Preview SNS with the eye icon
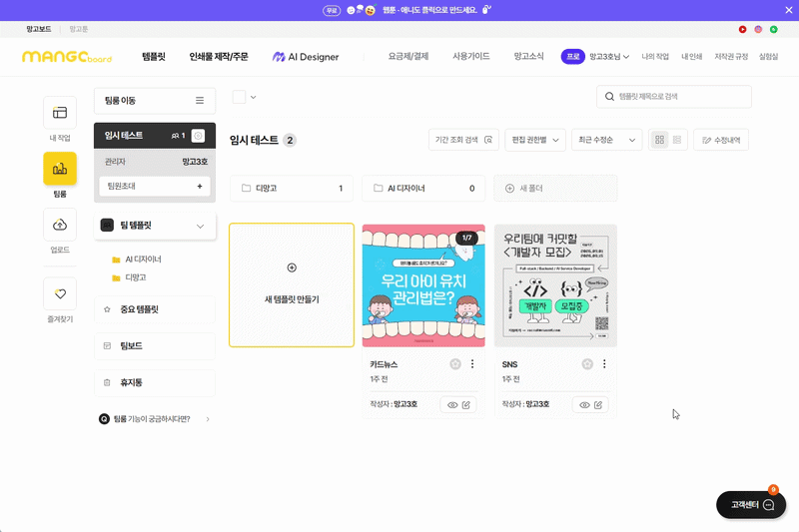Viewport: 799px width, 532px height. [x=584, y=405]
